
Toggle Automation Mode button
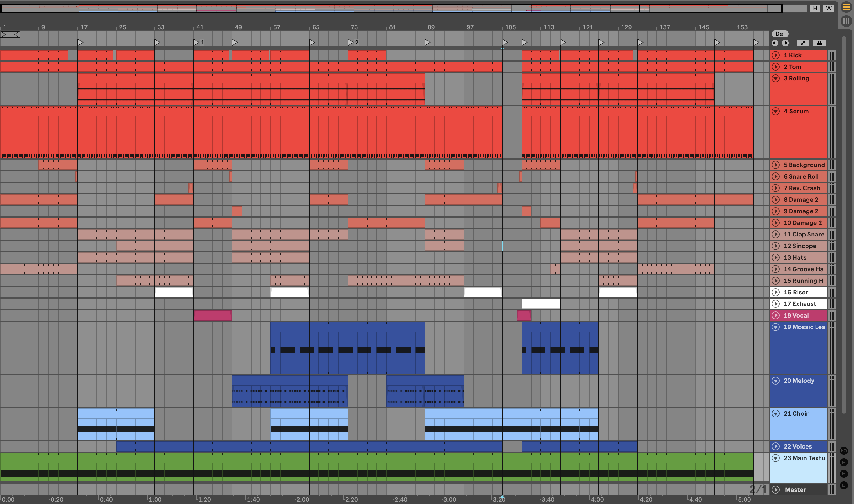click(x=803, y=43)
